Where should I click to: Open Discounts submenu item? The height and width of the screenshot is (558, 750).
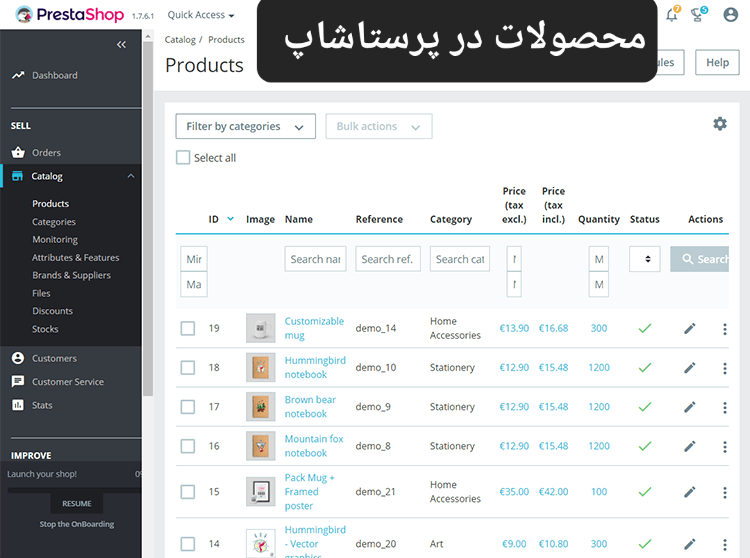click(53, 311)
